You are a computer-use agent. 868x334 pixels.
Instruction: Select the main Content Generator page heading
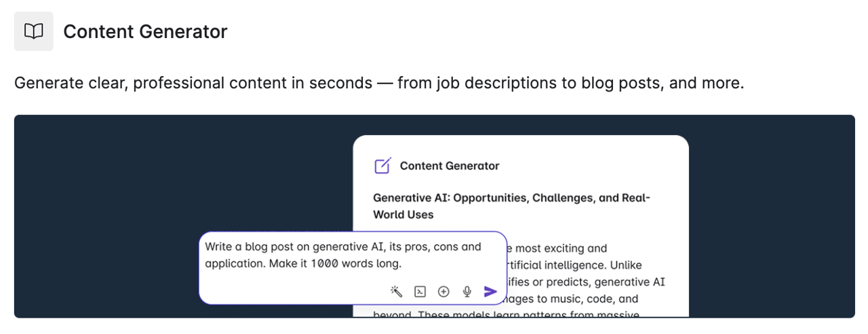point(145,31)
